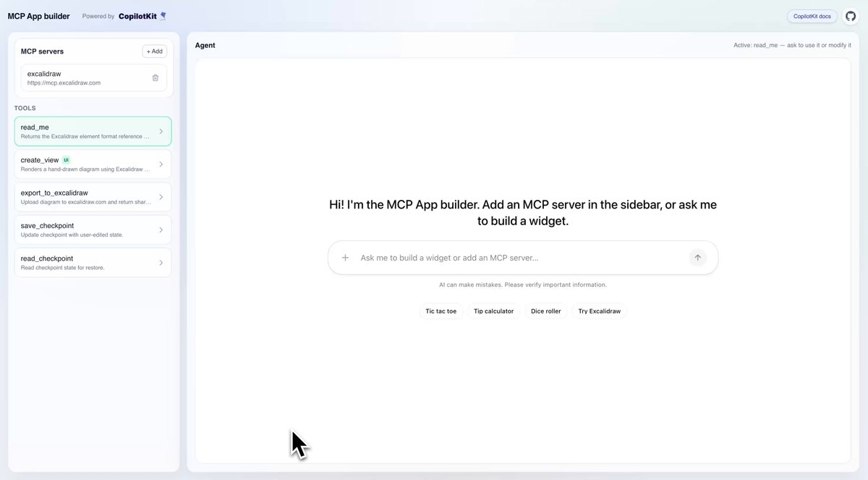The width and height of the screenshot is (868, 480).
Task: Choose the Tip calculator suggestion
Action: click(x=493, y=311)
